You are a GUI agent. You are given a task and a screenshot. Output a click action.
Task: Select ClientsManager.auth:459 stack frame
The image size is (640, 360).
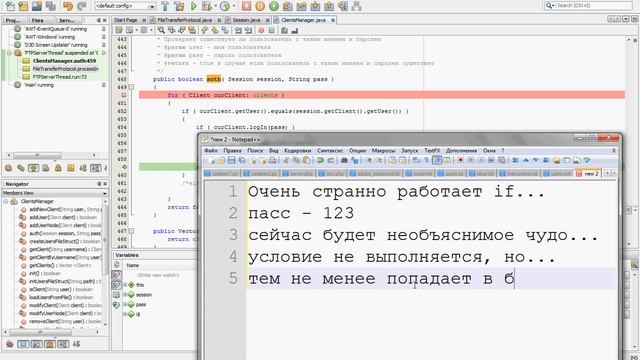[64, 61]
